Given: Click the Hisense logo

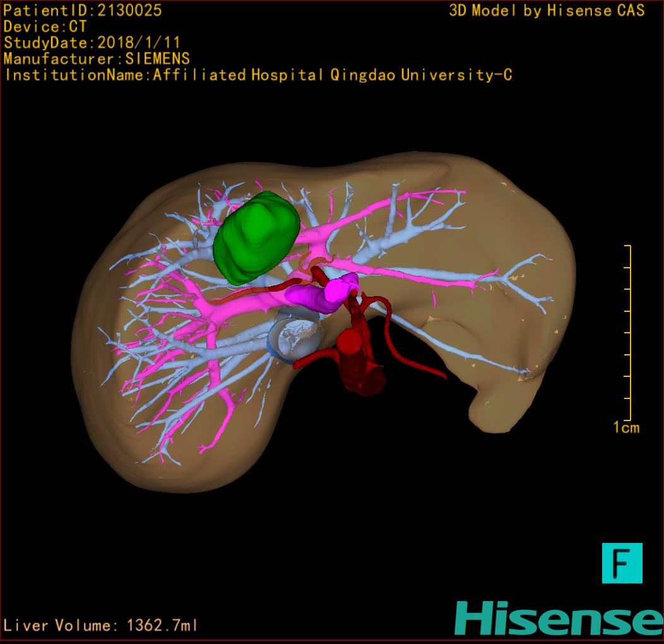Looking at the screenshot, I should (559, 618).
